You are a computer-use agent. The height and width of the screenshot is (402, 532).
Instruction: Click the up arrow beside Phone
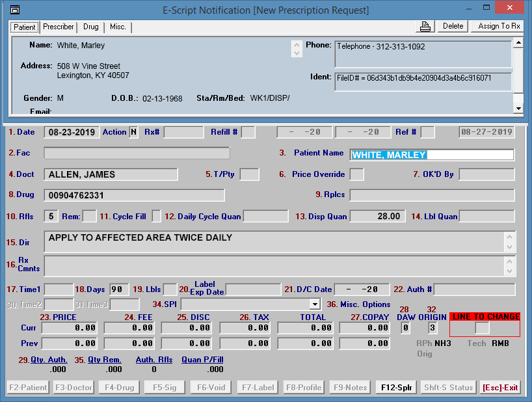[x=296, y=46]
